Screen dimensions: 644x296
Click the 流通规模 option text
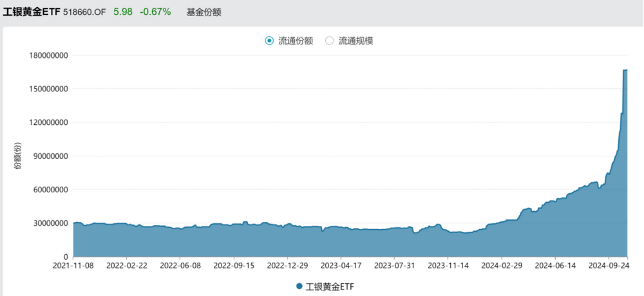pyautogui.click(x=355, y=41)
